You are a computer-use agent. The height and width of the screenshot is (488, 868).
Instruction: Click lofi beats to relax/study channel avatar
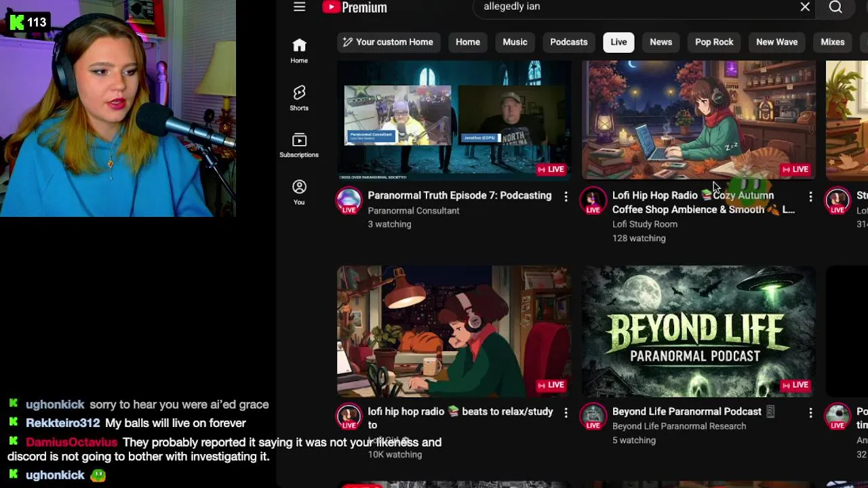(349, 416)
